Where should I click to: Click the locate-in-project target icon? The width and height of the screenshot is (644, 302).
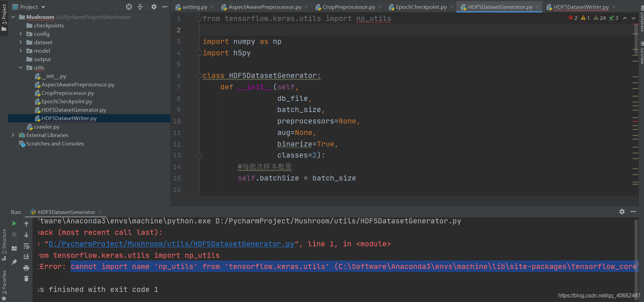tap(129, 7)
